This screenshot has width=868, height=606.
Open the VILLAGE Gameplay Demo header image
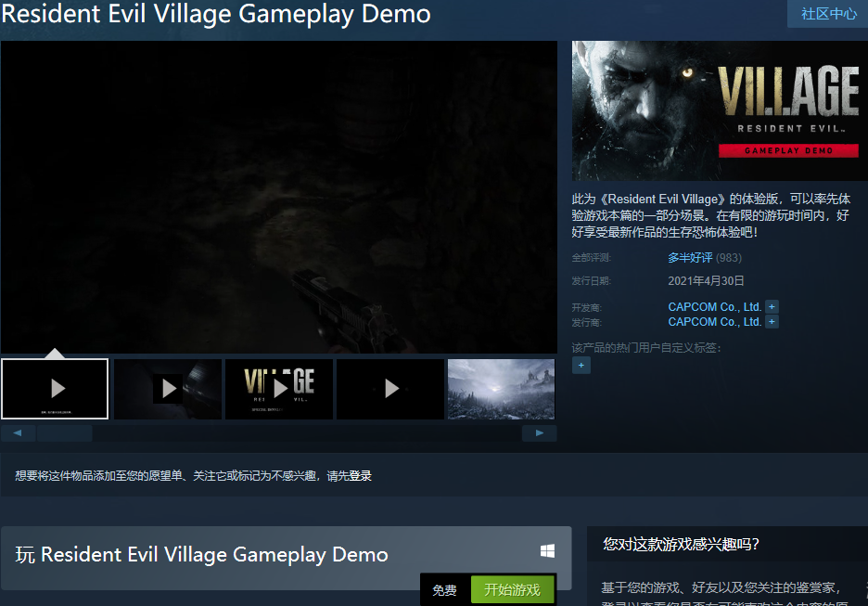pyautogui.click(x=720, y=110)
